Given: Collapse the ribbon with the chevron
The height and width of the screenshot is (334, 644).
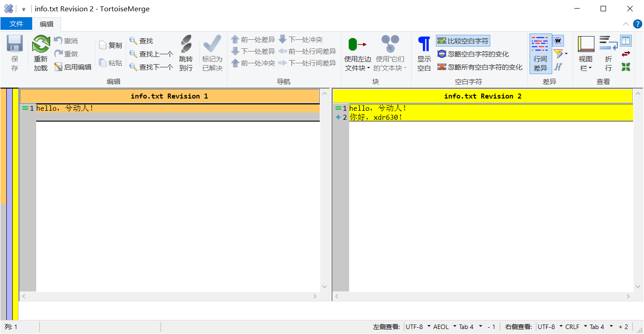Looking at the screenshot, I should coord(626,24).
